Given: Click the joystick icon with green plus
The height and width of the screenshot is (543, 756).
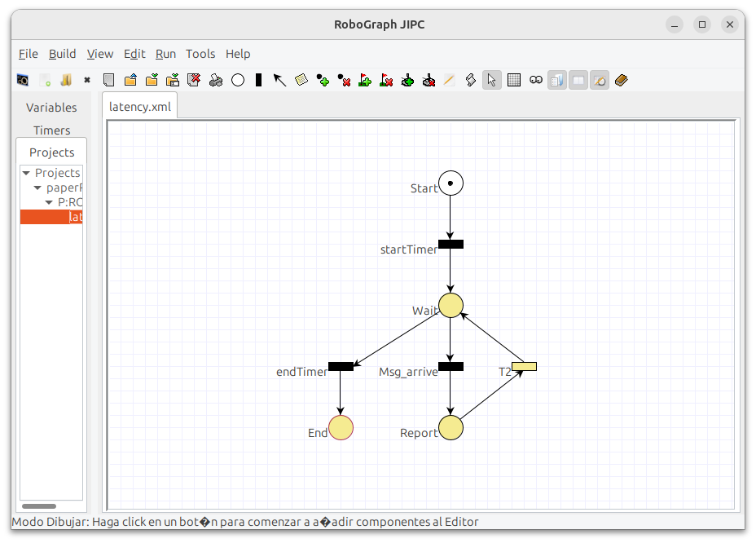Looking at the screenshot, I should (407, 80).
